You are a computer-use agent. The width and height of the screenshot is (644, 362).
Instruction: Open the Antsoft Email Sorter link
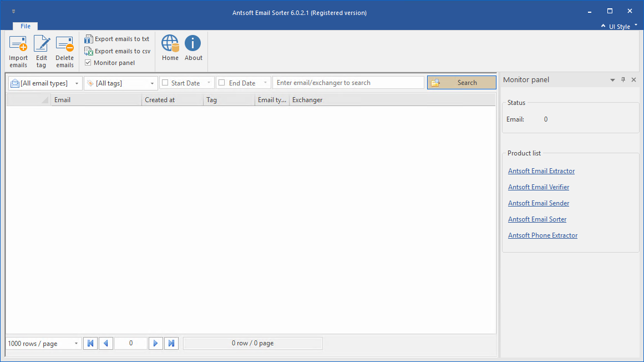click(x=537, y=219)
